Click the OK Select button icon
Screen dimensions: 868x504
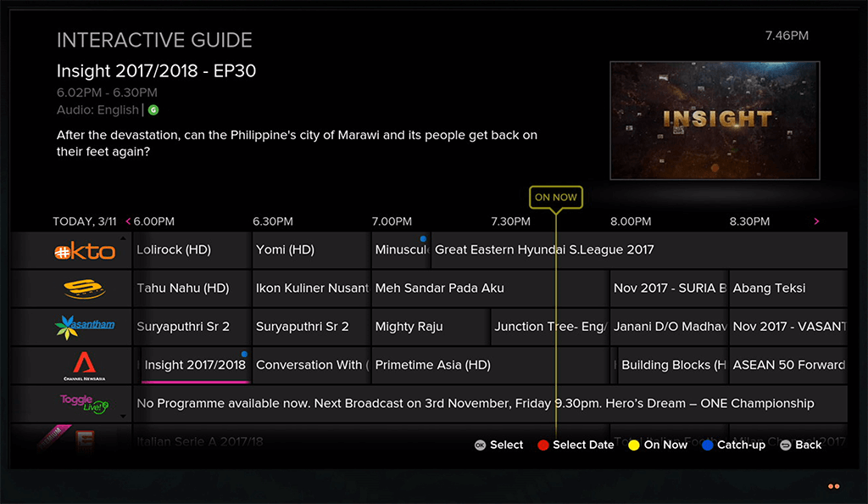click(x=480, y=445)
